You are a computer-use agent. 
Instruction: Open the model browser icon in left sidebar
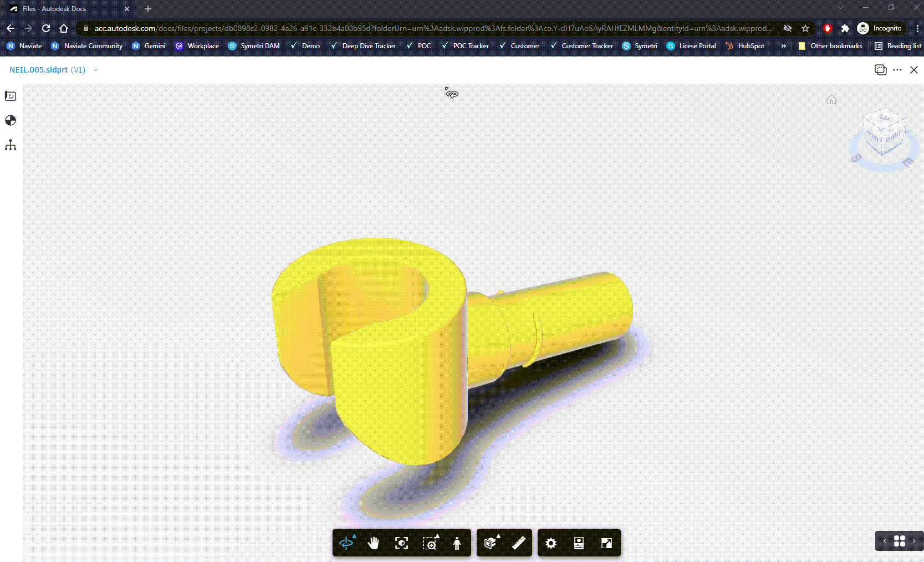coord(11,145)
